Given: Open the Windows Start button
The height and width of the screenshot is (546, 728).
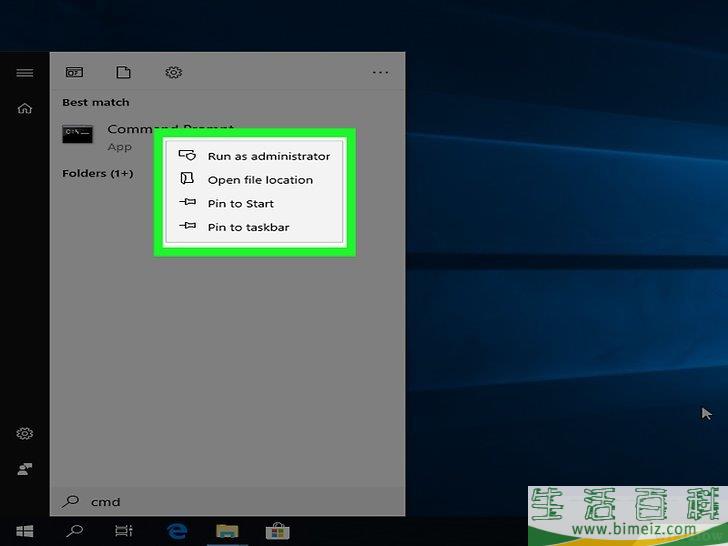Looking at the screenshot, I should 25,531.
